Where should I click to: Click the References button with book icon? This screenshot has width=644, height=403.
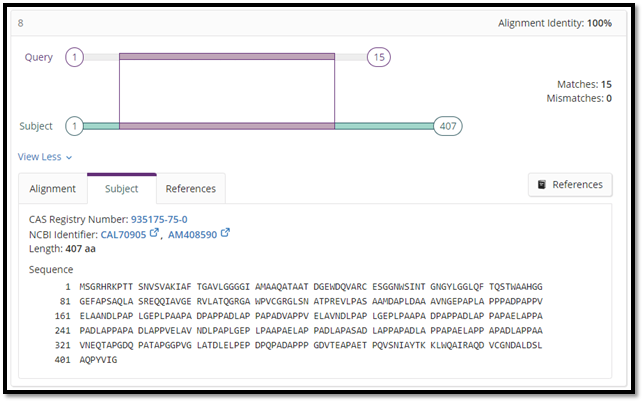tap(569, 184)
